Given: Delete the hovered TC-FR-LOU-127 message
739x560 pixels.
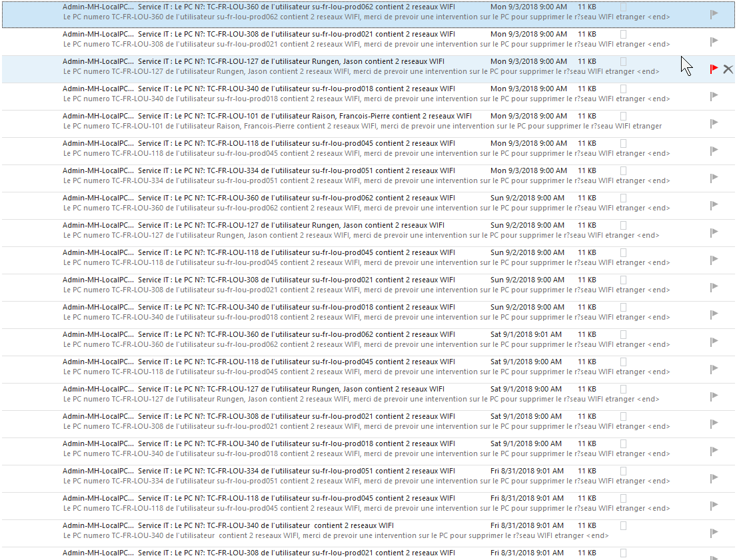Looking at the screenshot, I should 728,69.
